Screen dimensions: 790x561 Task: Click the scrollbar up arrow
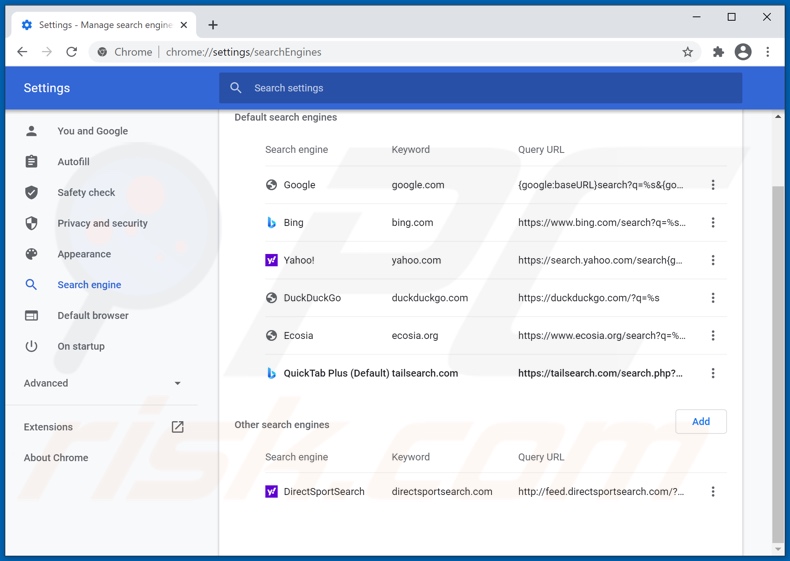coord(778,117)
